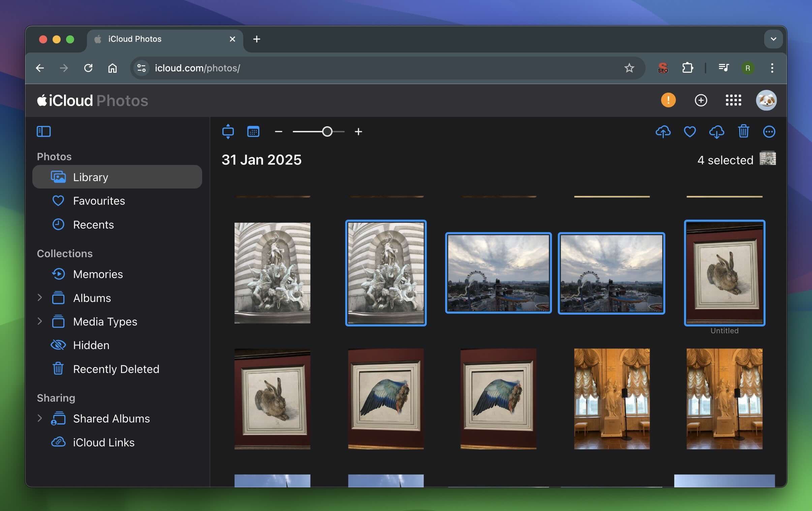Click the iCloud Photos logo heading

coord(92,100)
